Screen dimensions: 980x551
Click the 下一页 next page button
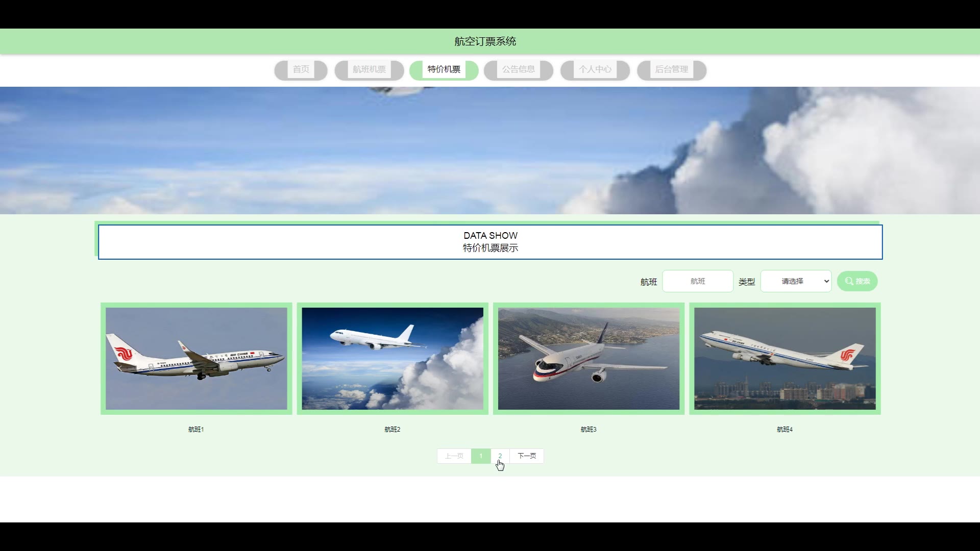point(527,456)
